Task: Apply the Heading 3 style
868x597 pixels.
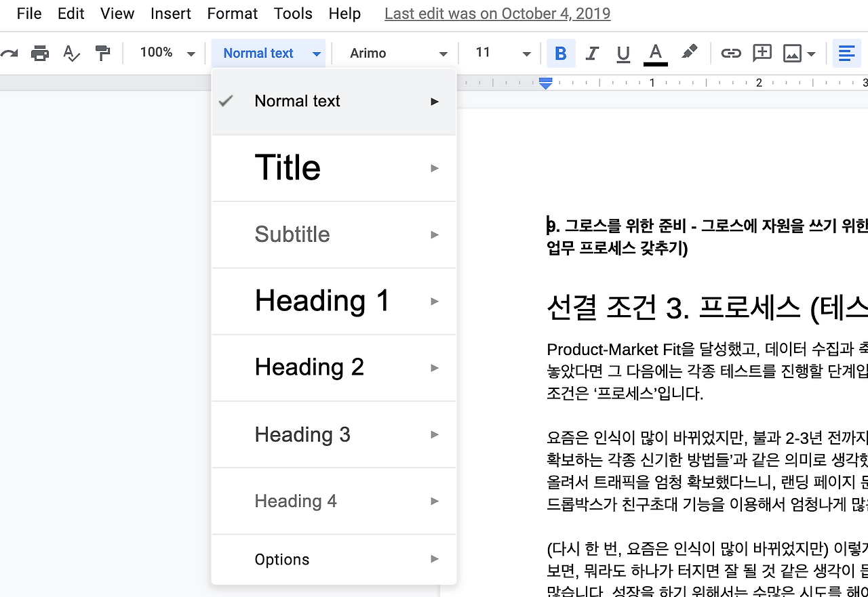Action: coord(334,434)
